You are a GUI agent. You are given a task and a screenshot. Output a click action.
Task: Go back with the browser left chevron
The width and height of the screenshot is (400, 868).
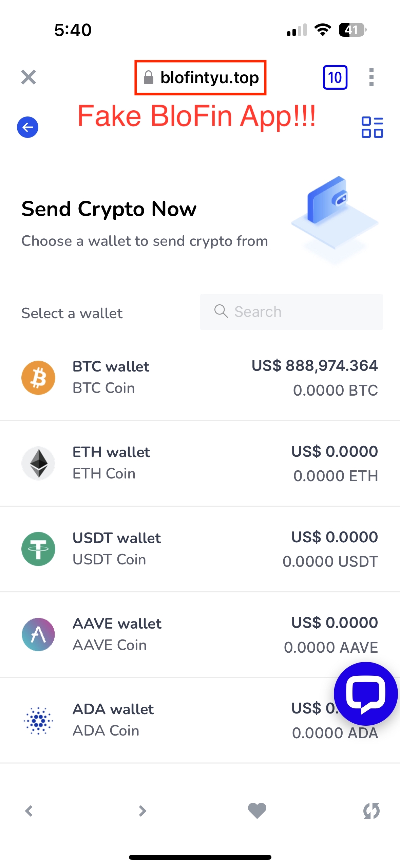coord(29,811)
